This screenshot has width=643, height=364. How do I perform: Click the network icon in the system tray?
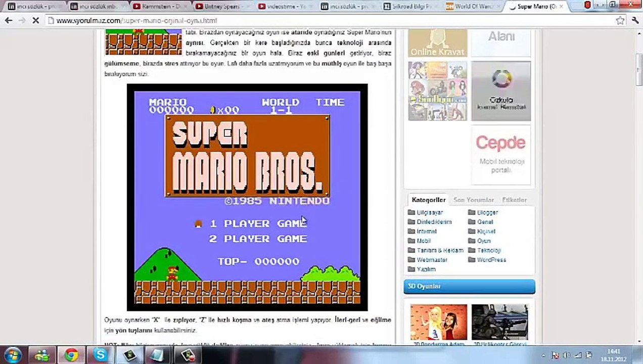point(578,356)
